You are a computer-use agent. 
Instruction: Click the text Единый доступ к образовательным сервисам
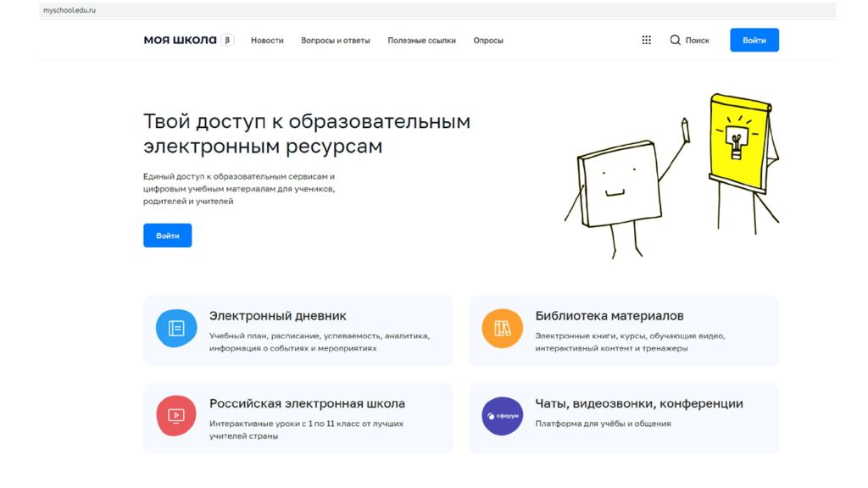click(239, 176)
